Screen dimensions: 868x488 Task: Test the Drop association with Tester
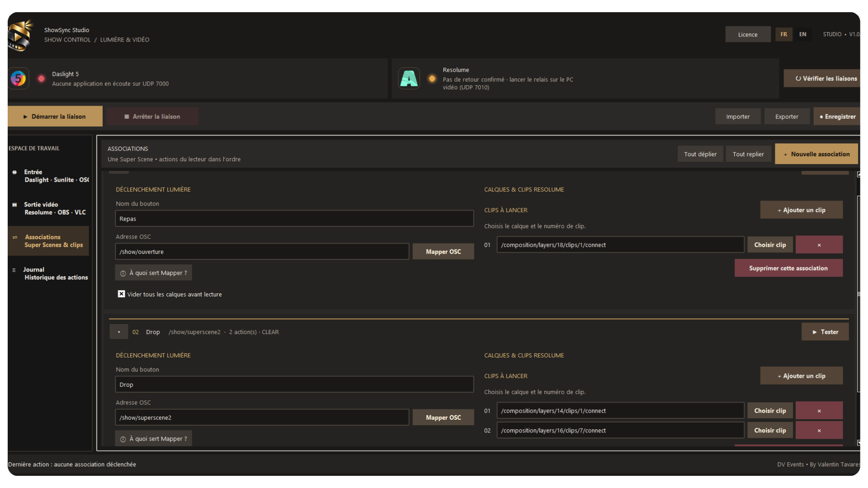tap(825, 332)
